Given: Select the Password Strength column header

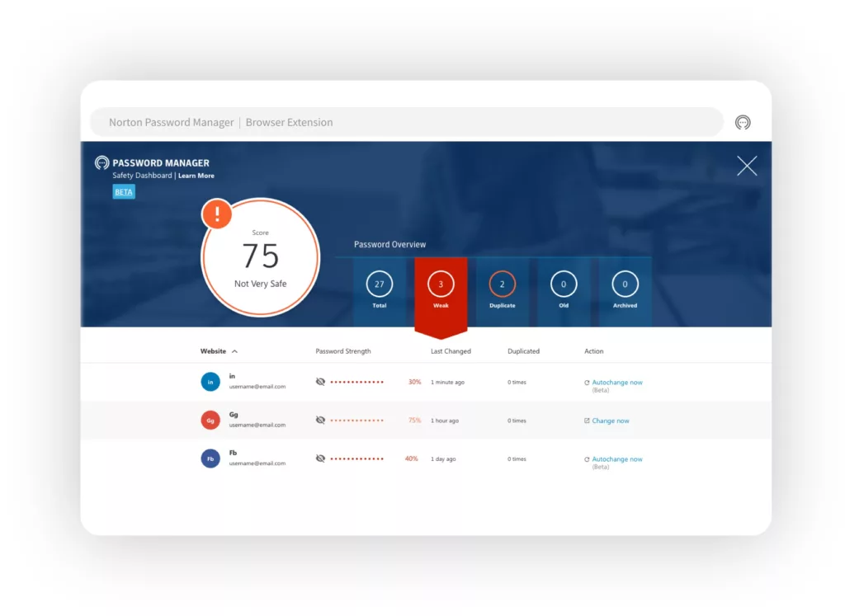Looking at the screenshot, I should click(x=342, y=351).
